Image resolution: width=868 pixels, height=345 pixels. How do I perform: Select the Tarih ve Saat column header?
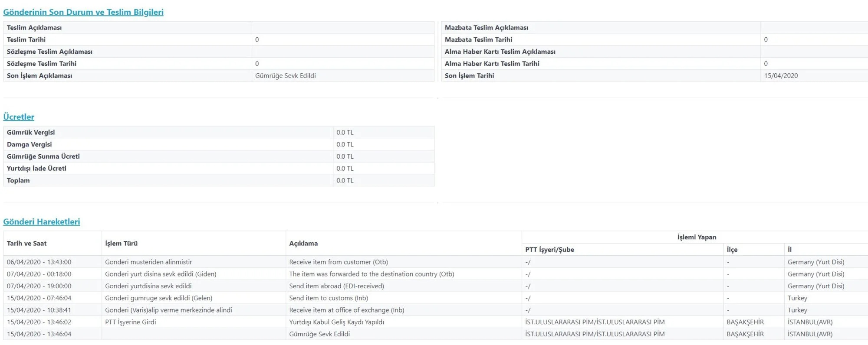(26, 244)
